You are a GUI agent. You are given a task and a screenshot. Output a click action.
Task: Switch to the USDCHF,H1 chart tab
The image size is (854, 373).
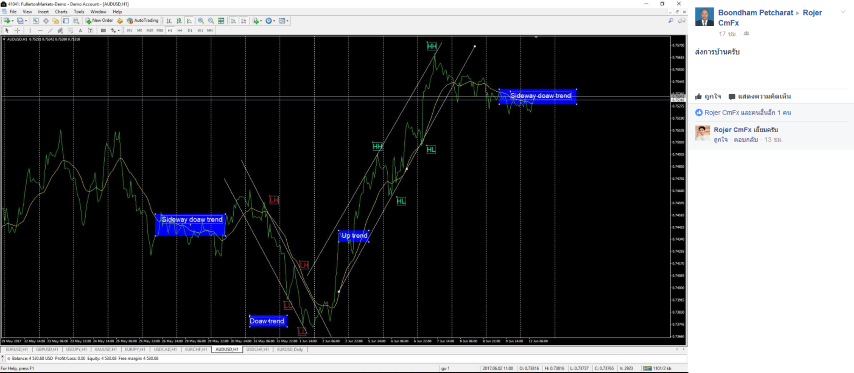257,349
